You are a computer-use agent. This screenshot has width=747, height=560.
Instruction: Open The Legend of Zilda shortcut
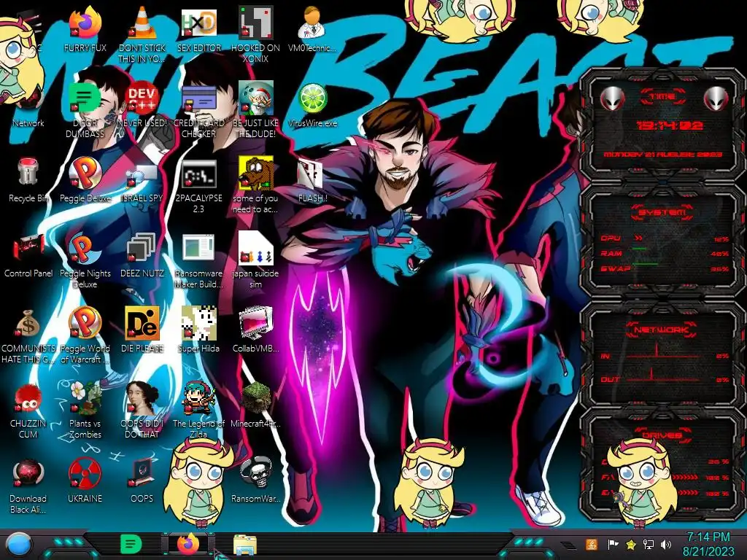[x=198, y=398]
